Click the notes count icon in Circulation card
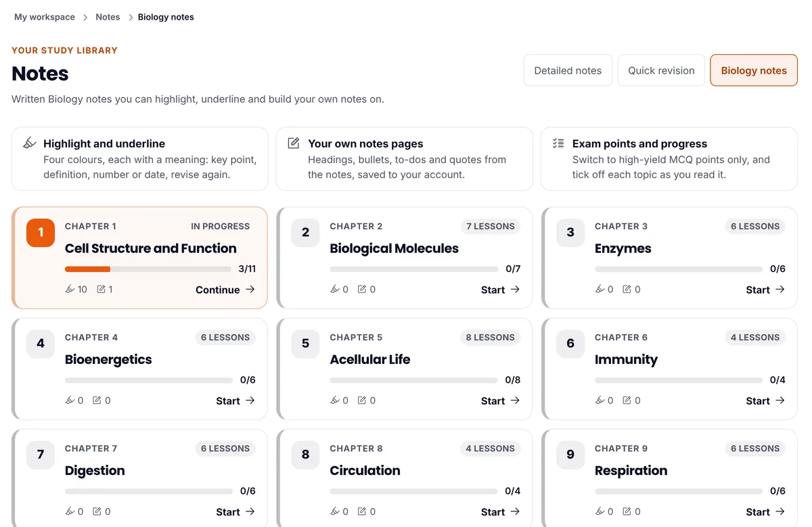The width and height of the screenshot is (812, 527). (x=362, y=511)
